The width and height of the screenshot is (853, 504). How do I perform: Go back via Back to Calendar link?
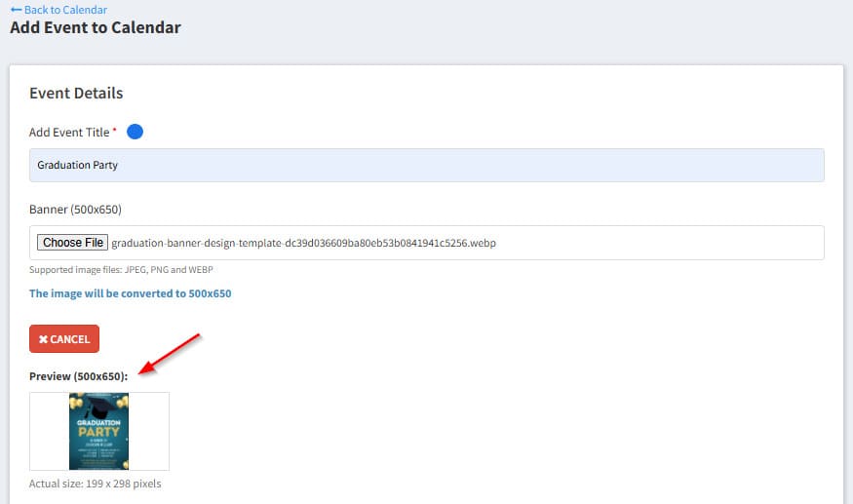click(x=58, y=10)
